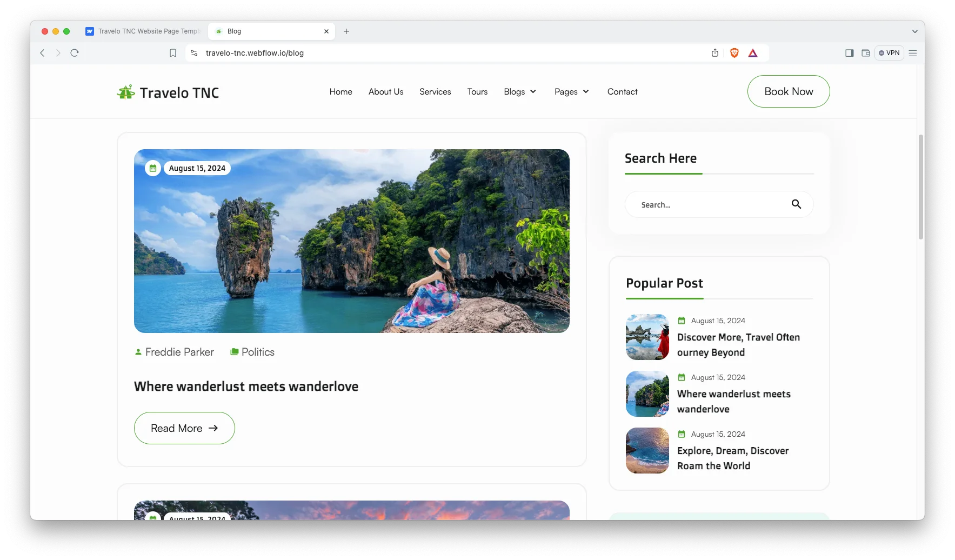Click calendar icon of Discover More post
The height and width of the screenshot is (560, 955).
(682, 321)
